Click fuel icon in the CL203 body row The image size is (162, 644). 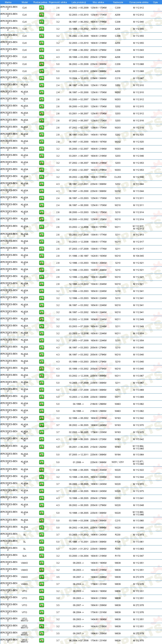pyautogui.click(x=41, y=177)
